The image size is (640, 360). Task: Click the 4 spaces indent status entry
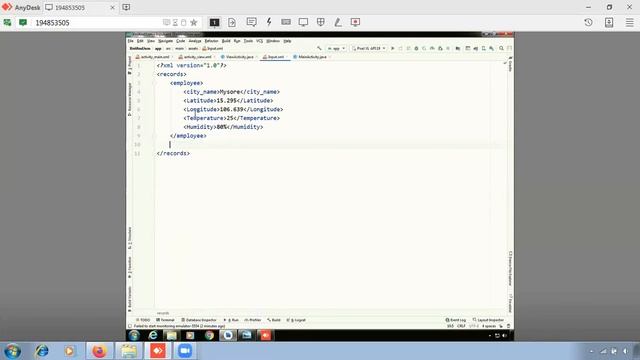point(489,326)
